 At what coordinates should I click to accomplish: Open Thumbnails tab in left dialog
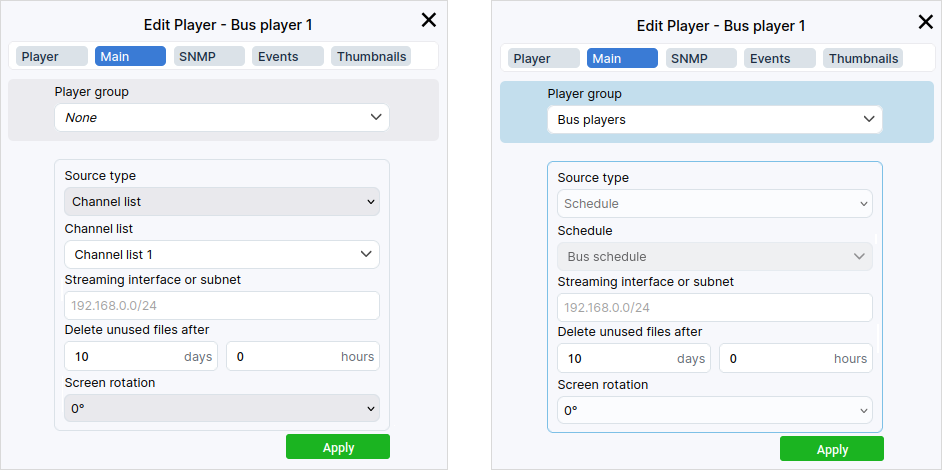click(371, 57)
